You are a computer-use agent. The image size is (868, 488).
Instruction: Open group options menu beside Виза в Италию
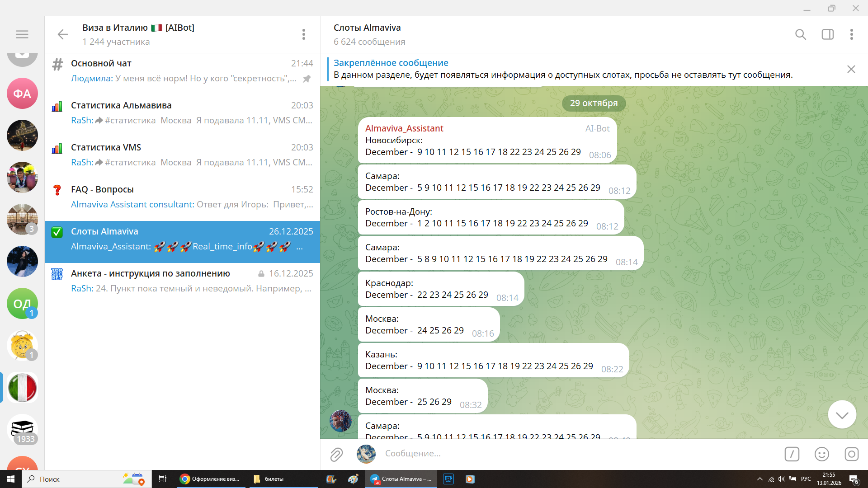coord(303,34)
